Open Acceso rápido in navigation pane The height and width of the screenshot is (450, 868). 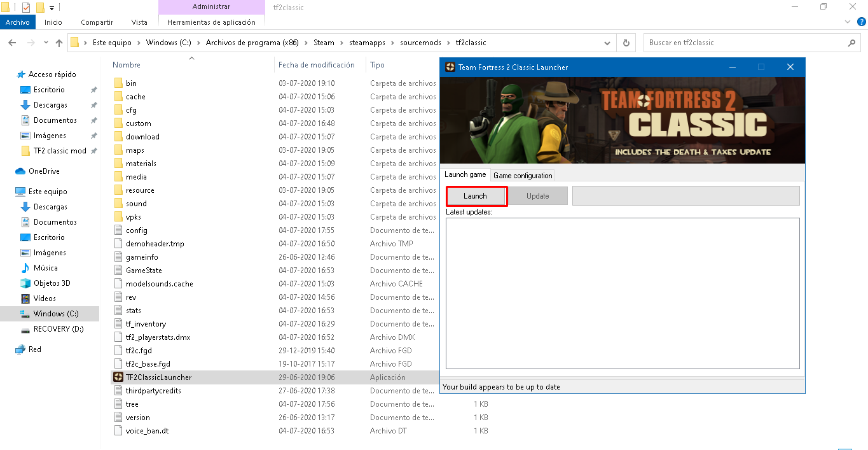52,74
